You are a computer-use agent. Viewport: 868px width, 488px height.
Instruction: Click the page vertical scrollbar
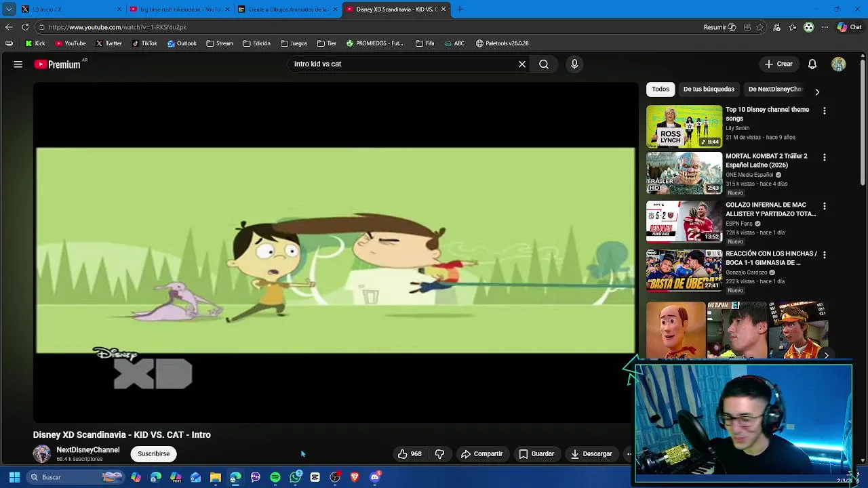click(x=863, y=122)
